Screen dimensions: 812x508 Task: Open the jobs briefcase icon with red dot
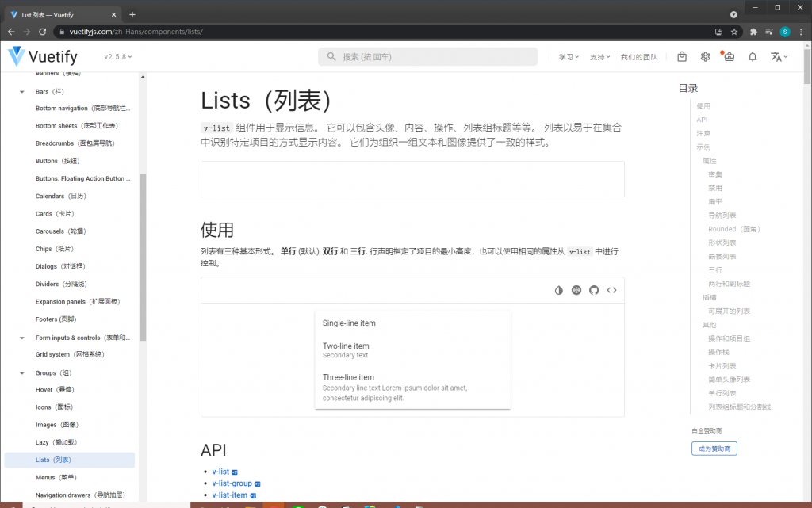729,56
